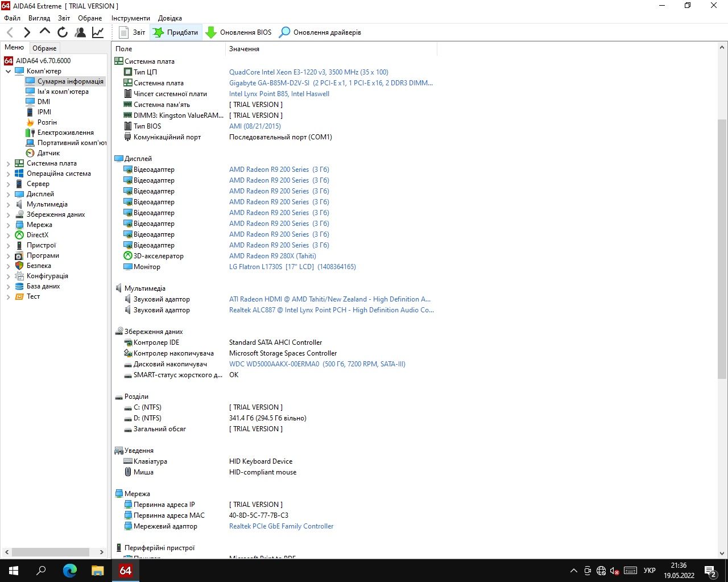728x582 pixels.
Task: Click the 3D-акселератор Xbox icon
Action: pos(128,256)
